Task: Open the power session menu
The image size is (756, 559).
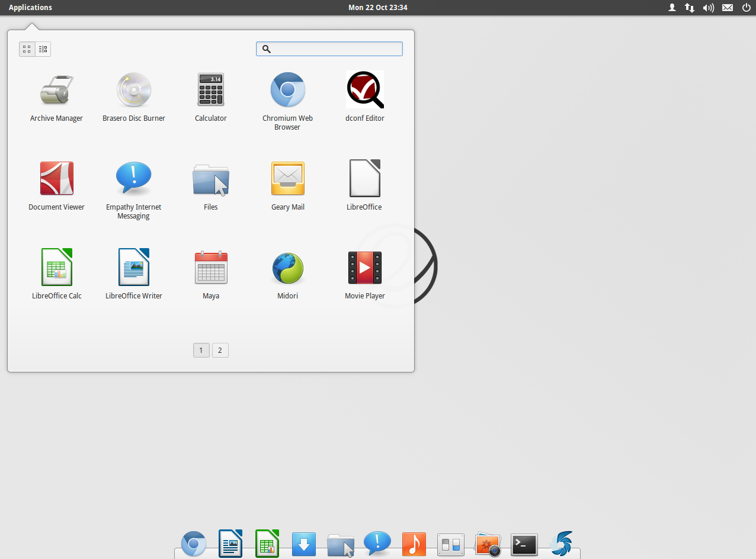Action: (746, 8)
